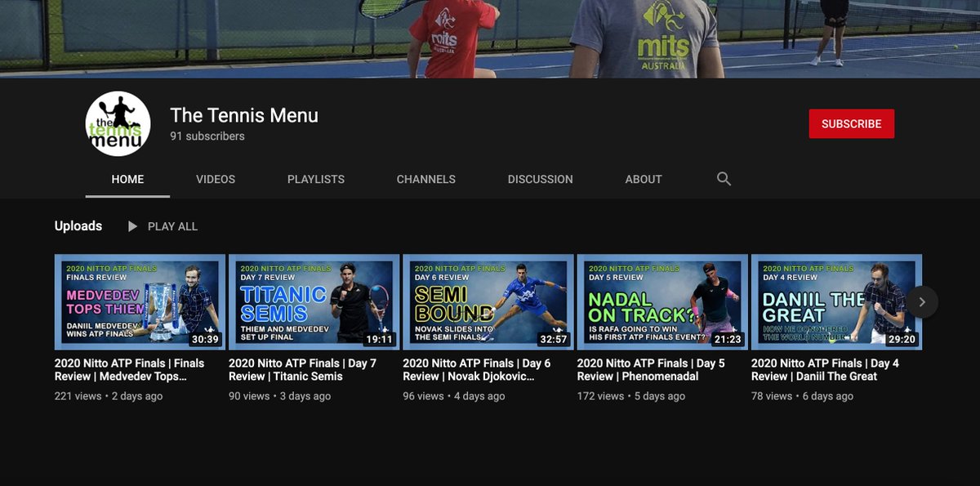This screenshot has width=980, height=486.
Task: Click the Uploads section heading
Action: click(78, 226)
